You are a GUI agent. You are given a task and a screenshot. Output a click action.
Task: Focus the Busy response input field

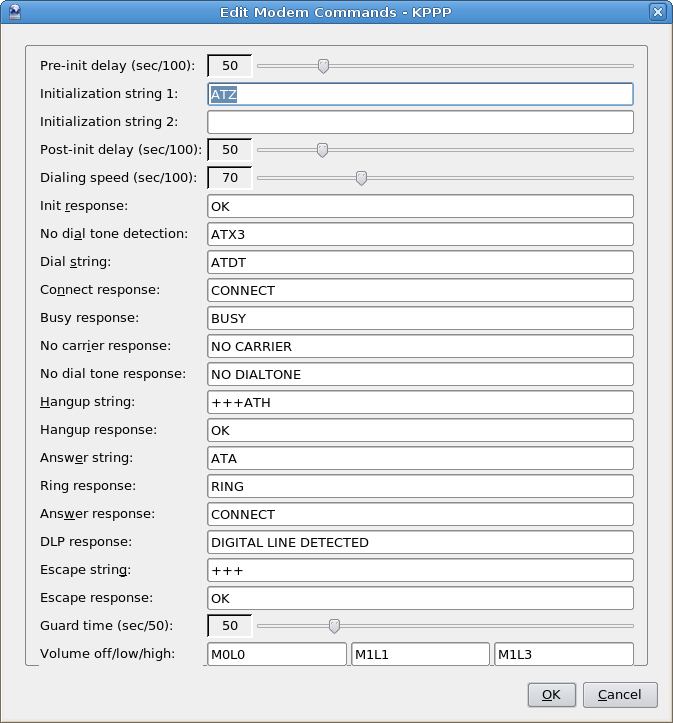420,318
